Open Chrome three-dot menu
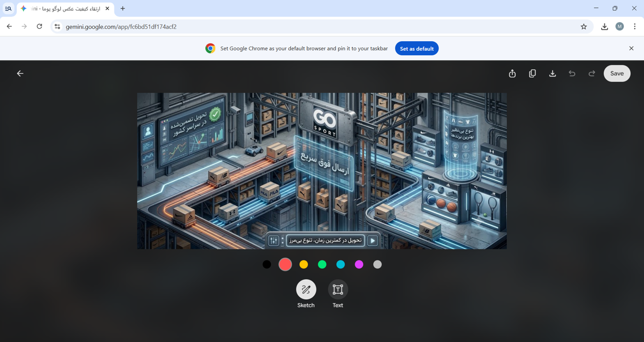The width and height of the screenshot is (644, 342). [634, 27]
